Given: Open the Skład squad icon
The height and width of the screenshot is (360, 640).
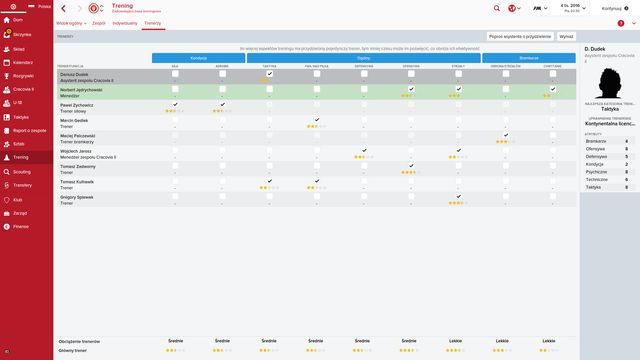Looking at the screenshot, I should coord(7,49).
